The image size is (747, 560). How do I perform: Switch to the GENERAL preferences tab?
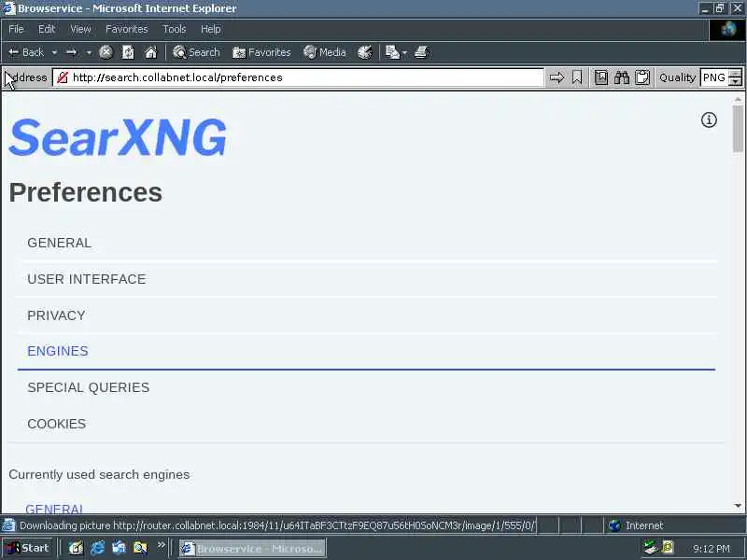[x=59, y=243]
